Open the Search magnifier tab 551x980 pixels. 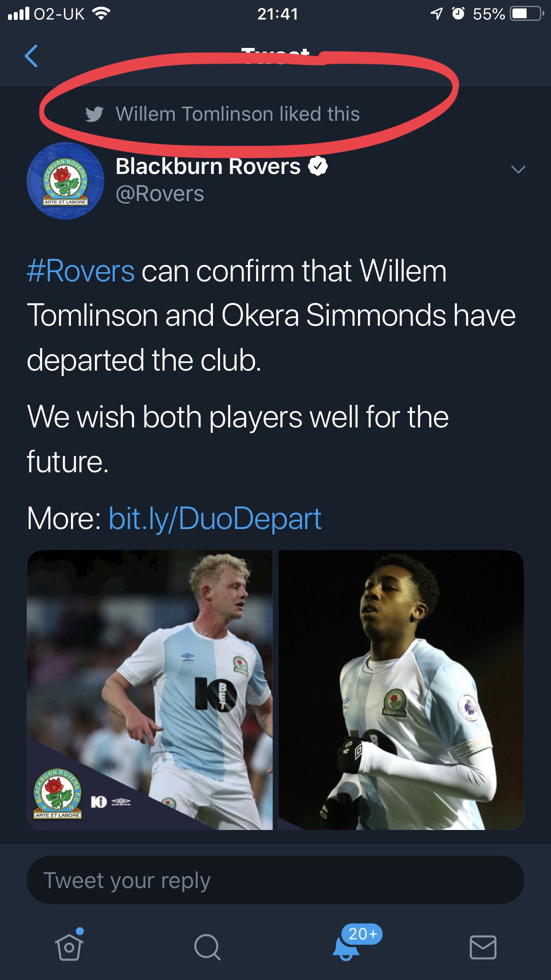click(207, 947)
